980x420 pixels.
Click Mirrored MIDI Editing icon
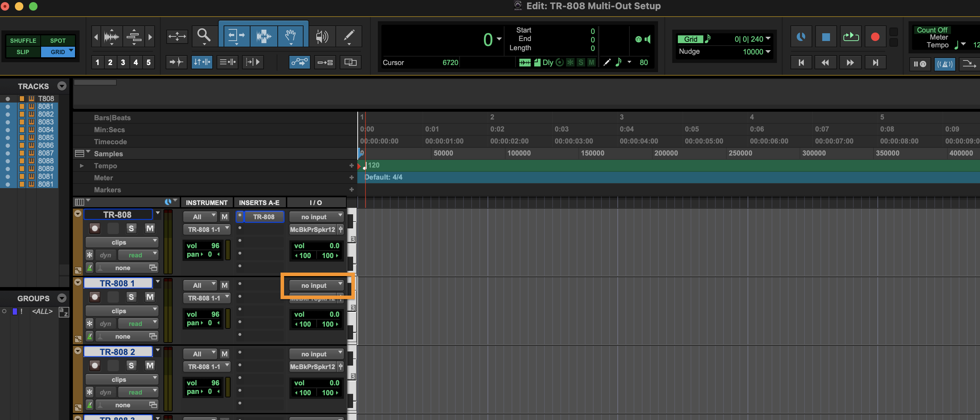(x=325, y=62)
